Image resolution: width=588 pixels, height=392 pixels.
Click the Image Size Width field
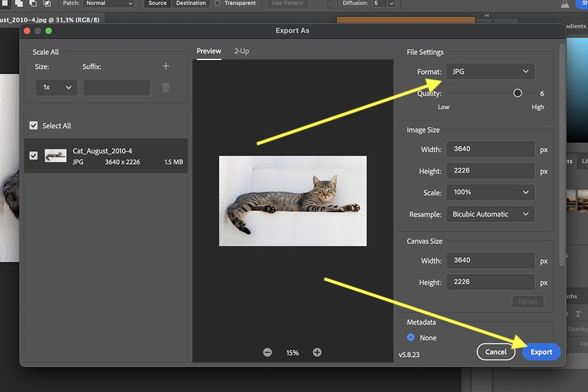pos(491,149)
